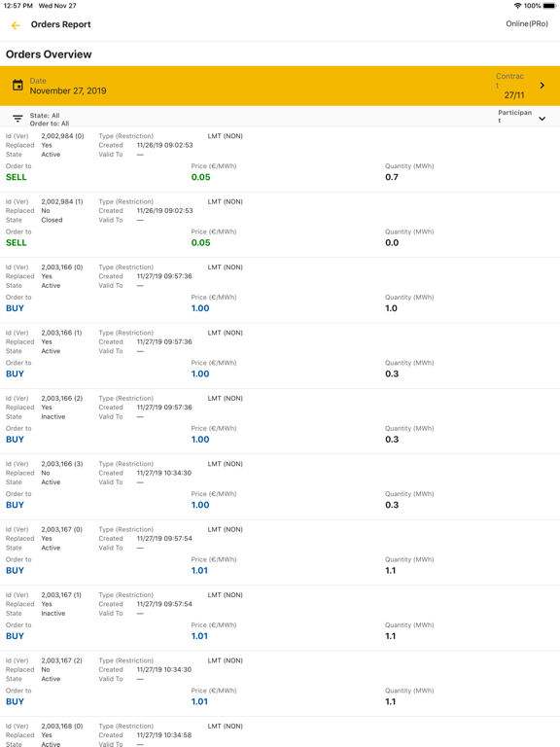Select the Online(PRo) label
Screen dimensions: 560x747
click(x=527, y=23)
